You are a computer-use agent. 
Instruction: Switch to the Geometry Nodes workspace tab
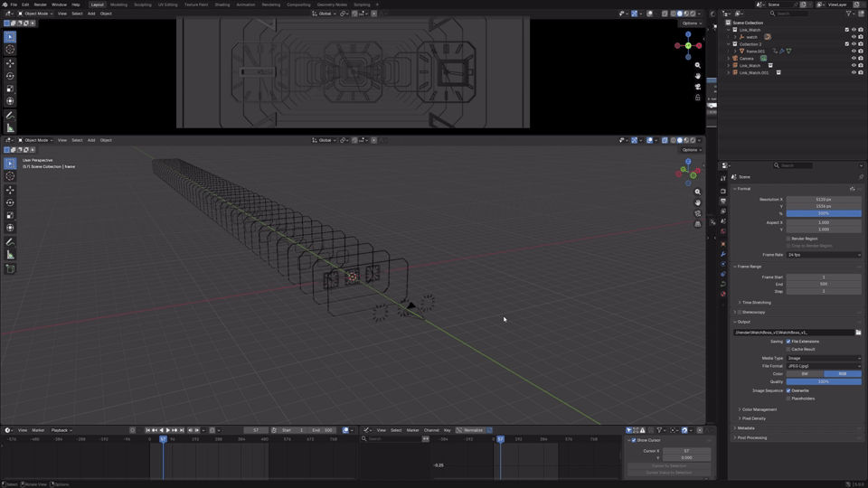332,5
